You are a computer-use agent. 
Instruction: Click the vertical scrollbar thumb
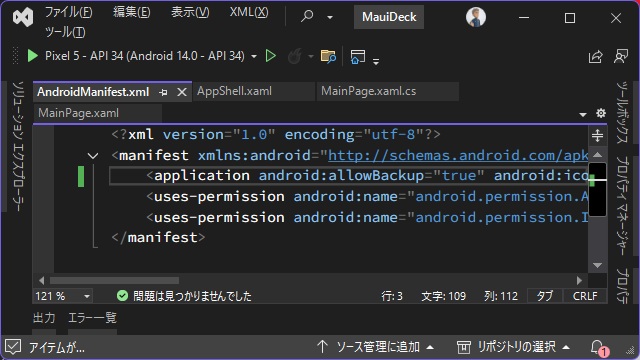click(598, 189)
